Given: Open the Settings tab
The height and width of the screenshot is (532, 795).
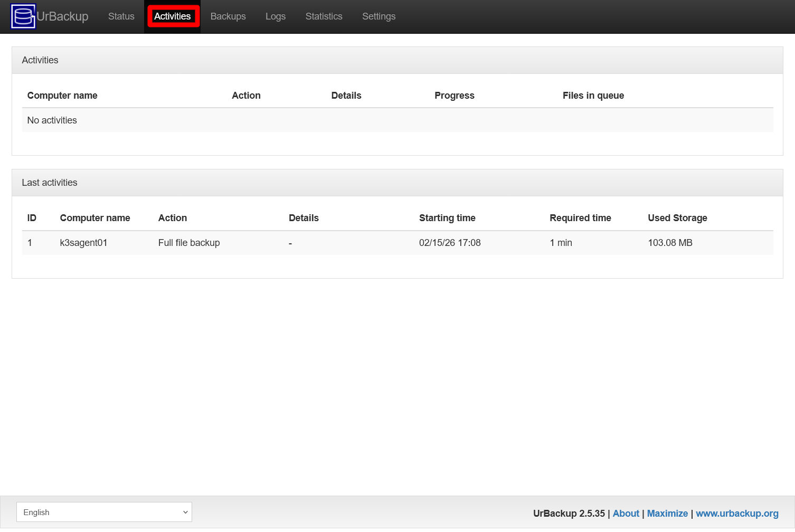Looking at the screenshot, I should click(378, 16).
